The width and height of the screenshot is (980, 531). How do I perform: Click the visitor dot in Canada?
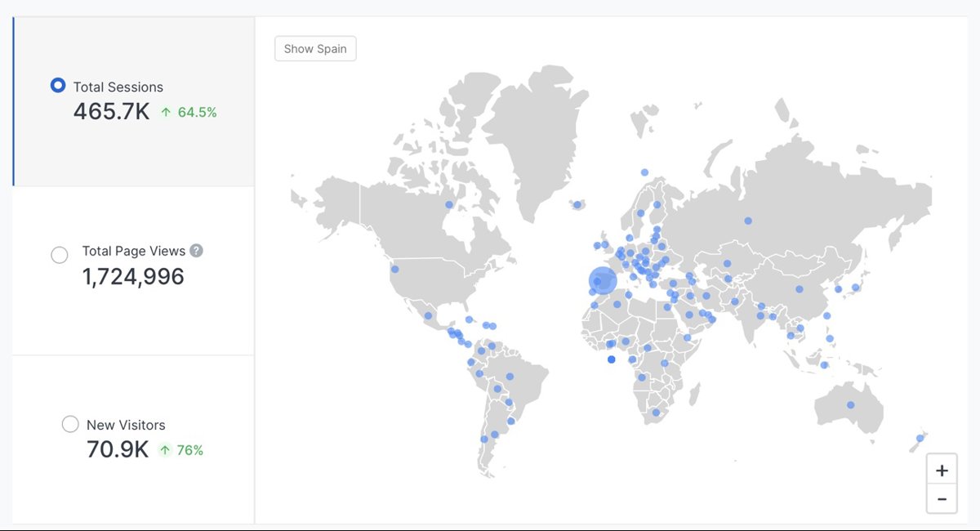[x=448, y=204]
